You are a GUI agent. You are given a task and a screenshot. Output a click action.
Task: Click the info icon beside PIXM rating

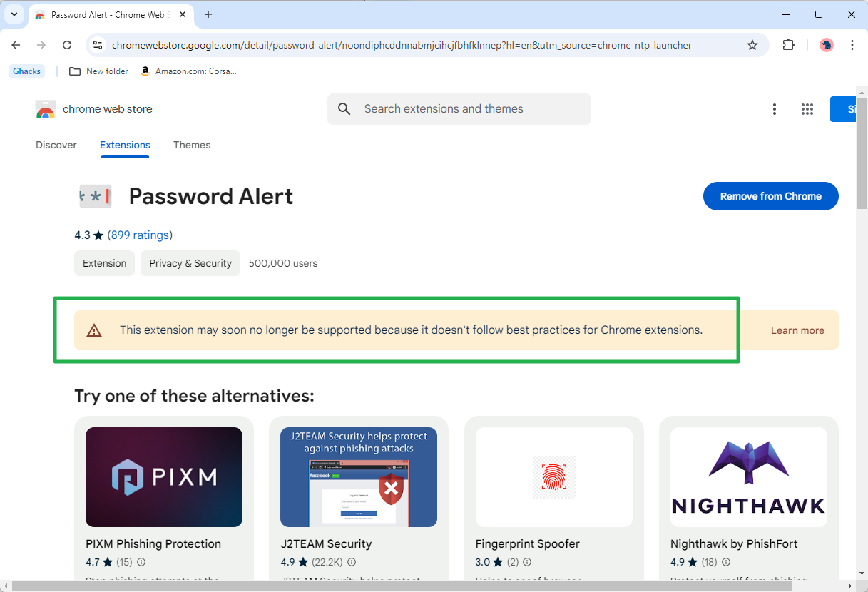[x=141, y=562]
